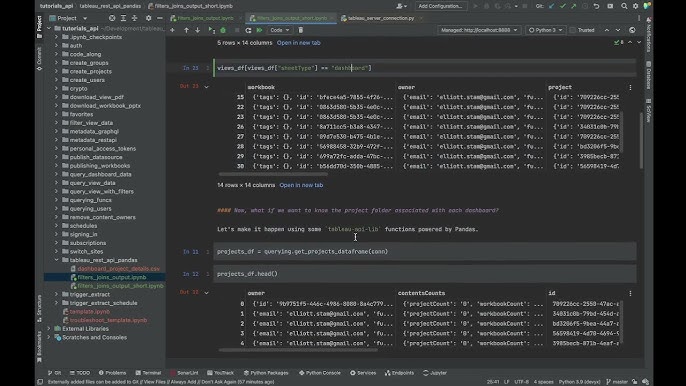Image resolution: width=686 pixels, height=386 pixels.
Task: Open the Python 3 kernel dropdown
Action: tap(545, 30)
